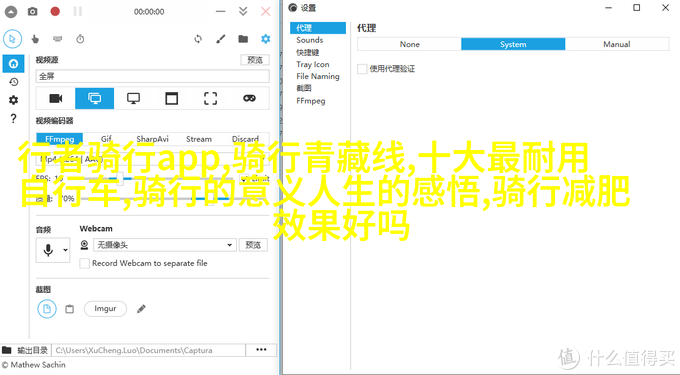The height and width of the screenshot is (375, 680).
Task: Select the highlighted full screen source icon
Action: (x=95, y=98)
